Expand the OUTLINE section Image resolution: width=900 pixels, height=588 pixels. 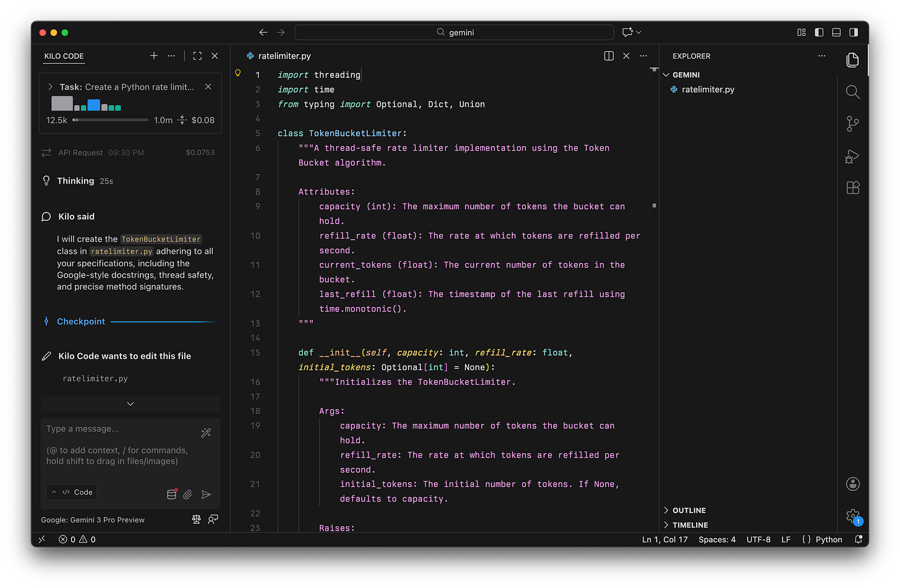click(689, 510)
